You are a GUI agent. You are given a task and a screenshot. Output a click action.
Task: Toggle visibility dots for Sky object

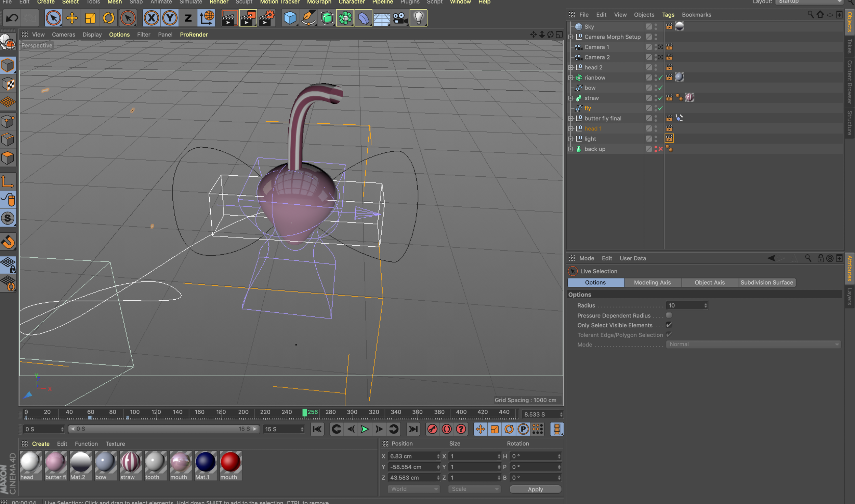[x=656, y=26]
